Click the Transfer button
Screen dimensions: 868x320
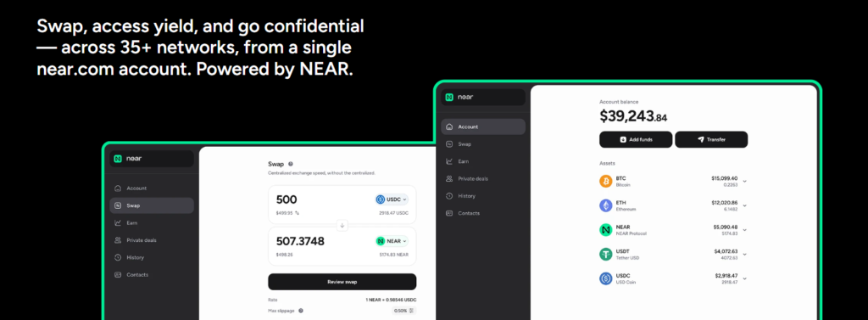point(711,140)
